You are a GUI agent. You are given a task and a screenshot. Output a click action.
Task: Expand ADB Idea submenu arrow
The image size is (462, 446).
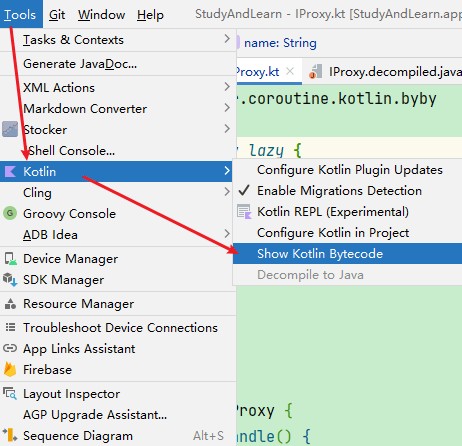click(x=227, y=234)
